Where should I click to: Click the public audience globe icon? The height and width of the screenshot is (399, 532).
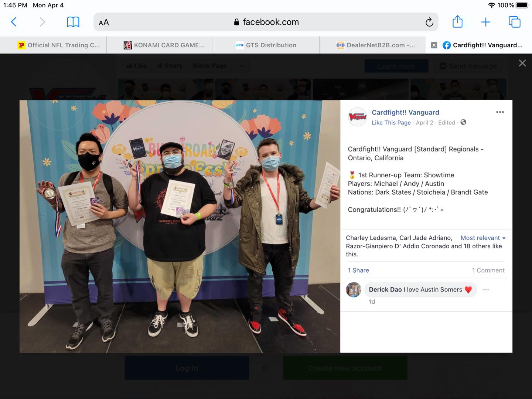(x=463, y=122)
